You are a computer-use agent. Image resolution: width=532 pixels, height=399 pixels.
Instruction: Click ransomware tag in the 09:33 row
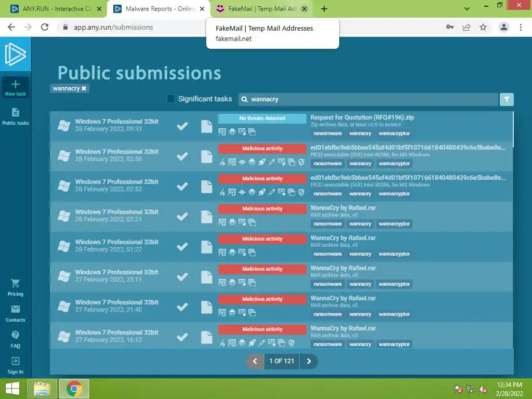pyautogui.click(x=327, y=134)
